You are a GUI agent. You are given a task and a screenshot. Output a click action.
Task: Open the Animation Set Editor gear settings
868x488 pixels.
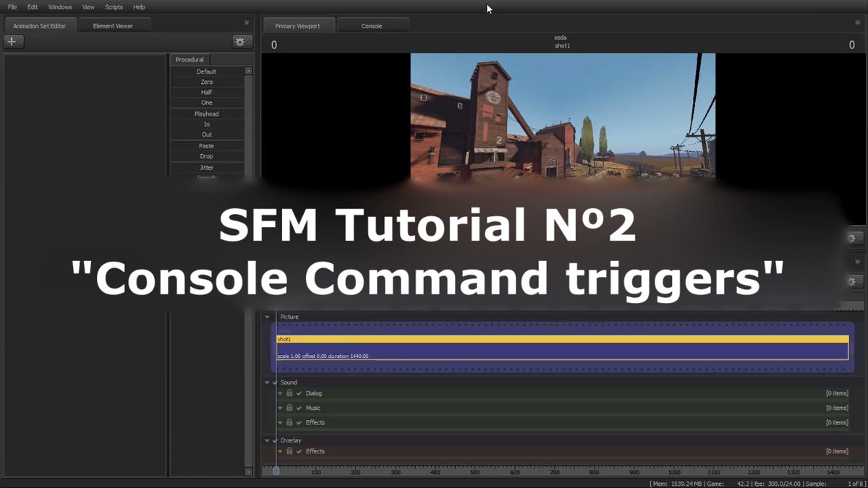(x=241, y=41)
